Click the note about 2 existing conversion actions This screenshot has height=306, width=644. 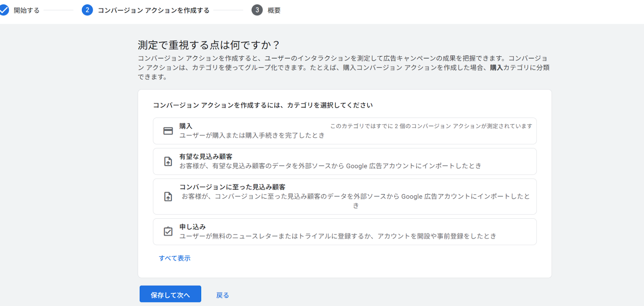pos(431,126)
